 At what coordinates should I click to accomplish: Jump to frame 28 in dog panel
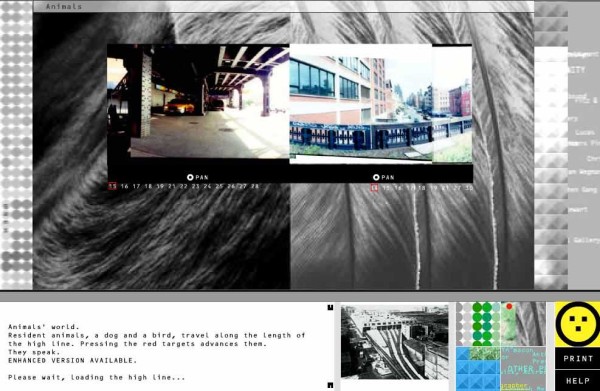(255, 186)
